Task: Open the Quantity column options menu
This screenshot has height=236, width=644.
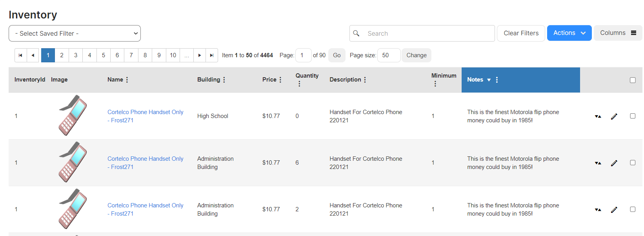Action: tap(299, 84)
